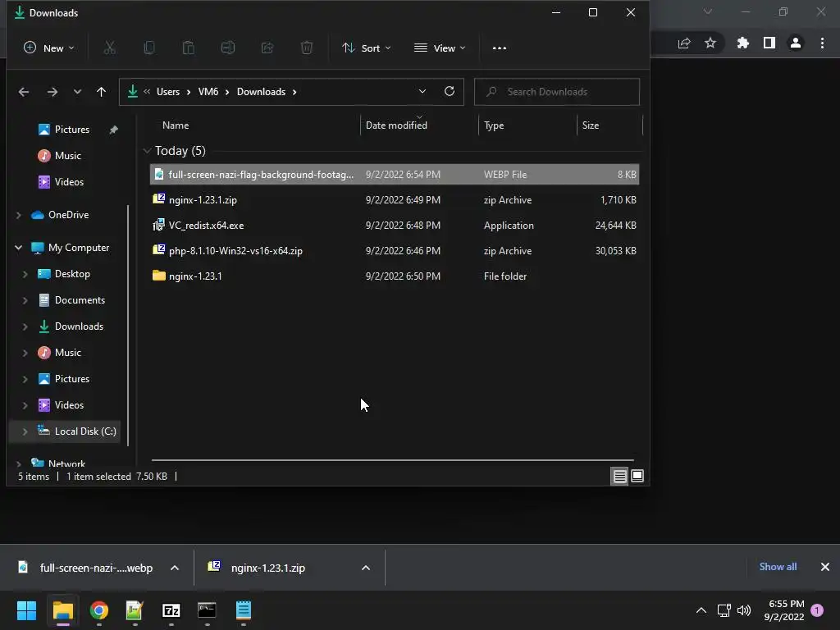Expand Local Disk (C:) tree node

click(x=25, y=431)
